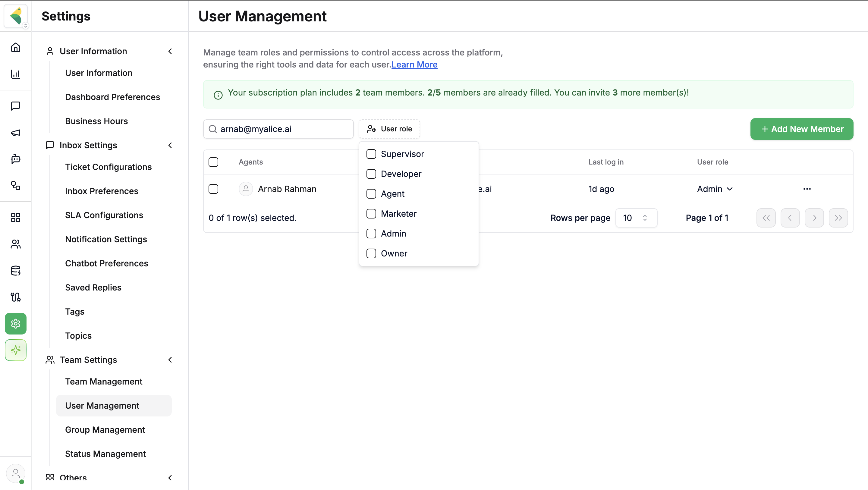Click the info icon in subscription banner
The width and height of the screenshot is (868, 490).
tap(218, 95)
